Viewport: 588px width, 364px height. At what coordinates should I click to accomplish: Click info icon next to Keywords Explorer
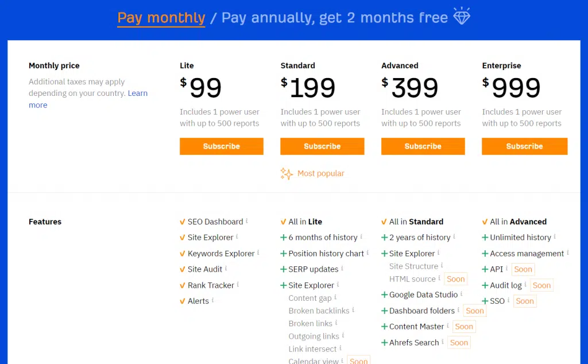point(258,253)
